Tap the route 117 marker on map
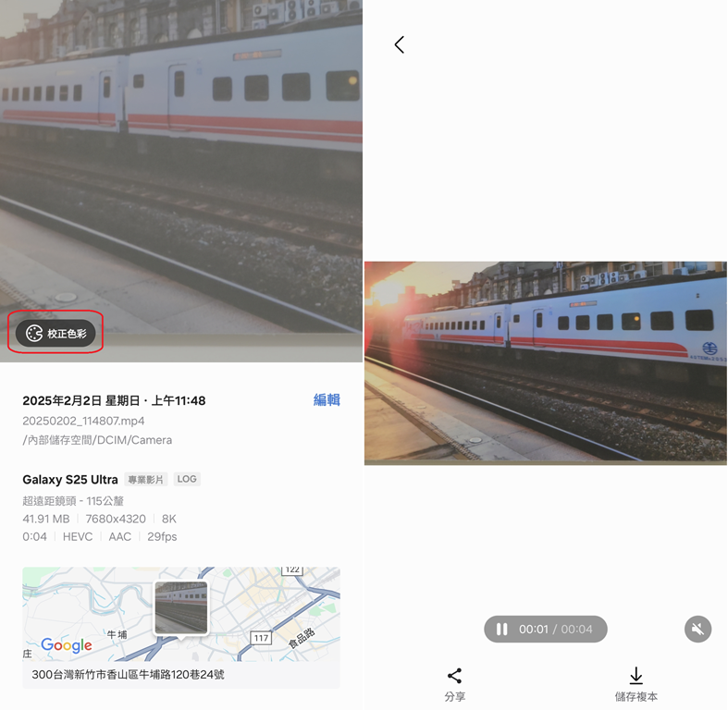 pyautogui.click(x=261, y=638)
